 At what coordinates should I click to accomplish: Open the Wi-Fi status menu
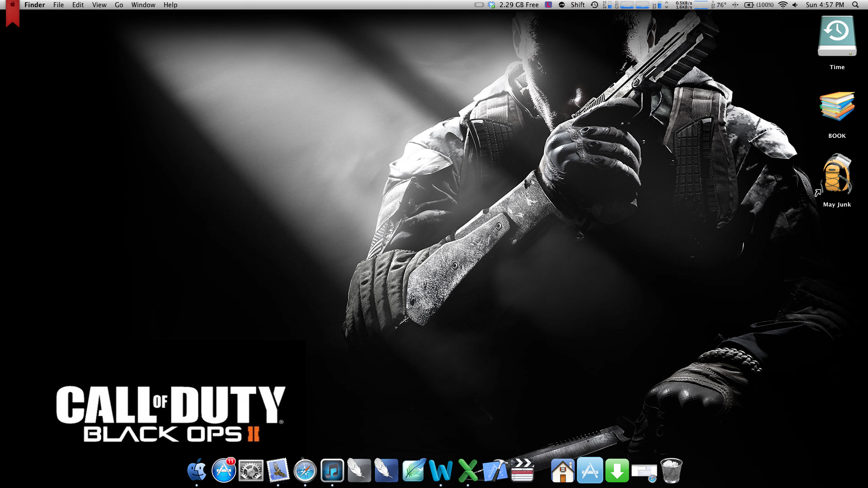coord(783,5)
